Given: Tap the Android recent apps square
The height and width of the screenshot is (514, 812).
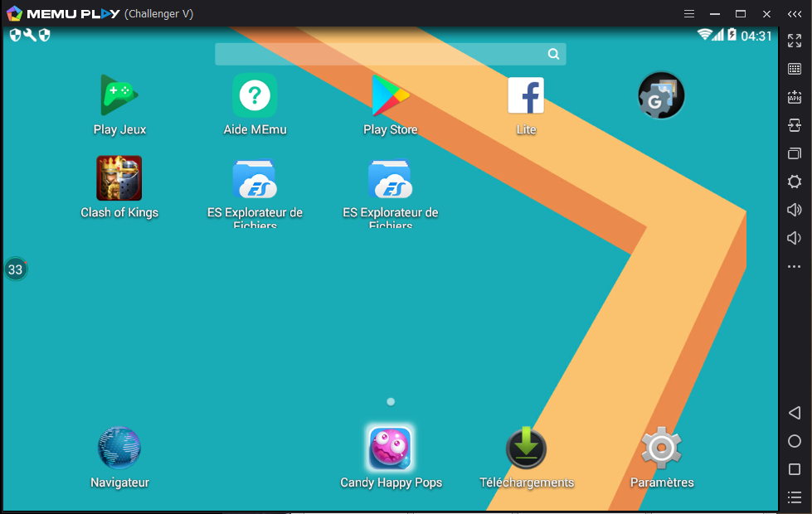Looking at the screenshot, I should click(795, 469).
